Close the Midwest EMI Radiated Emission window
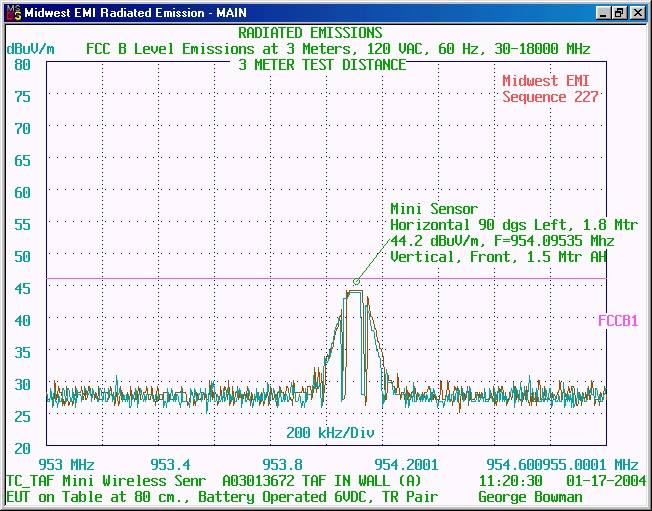Viewport: 652px width, 511px height. point(638,13)
